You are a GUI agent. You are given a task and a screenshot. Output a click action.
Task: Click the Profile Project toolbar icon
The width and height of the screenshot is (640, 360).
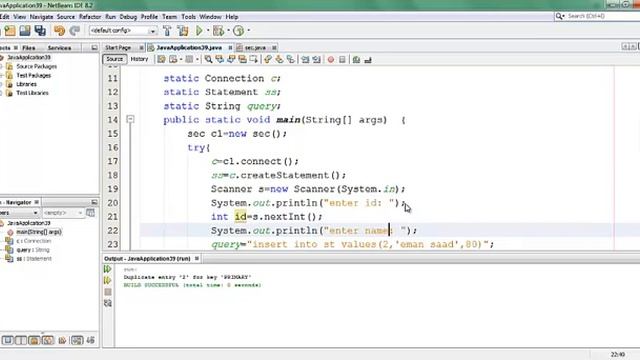tap(238, 31)
